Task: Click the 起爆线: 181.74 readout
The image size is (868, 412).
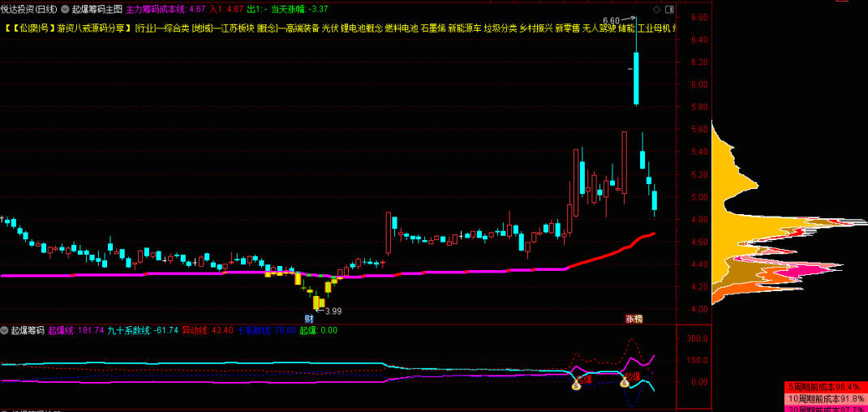Action: click(76, 330)
